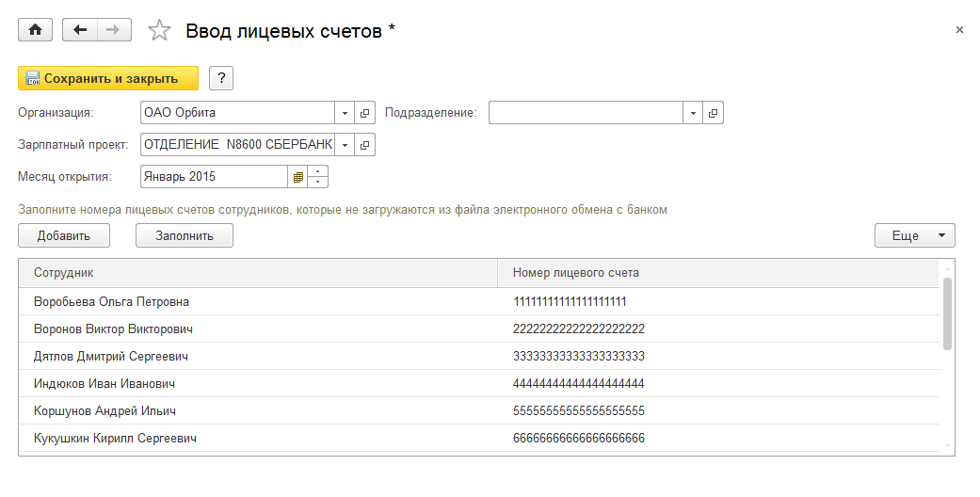Expand the Организация dropdown list
This screenshot has width=980, height=497.
[345, 113]
